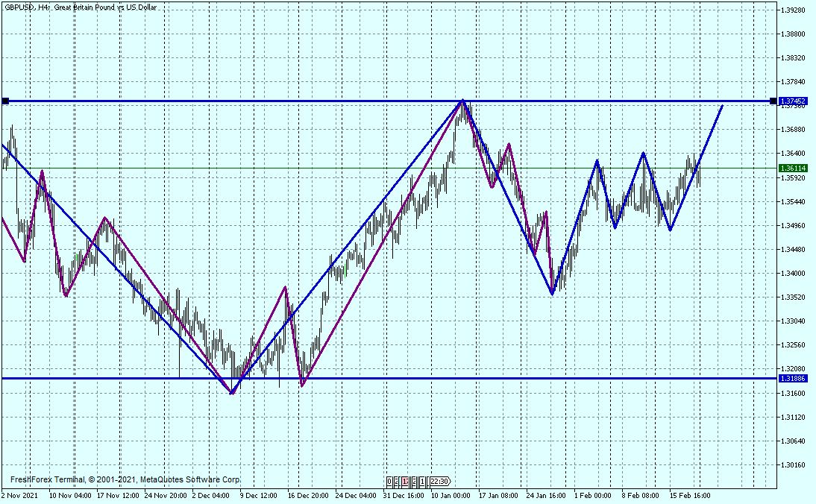Click the 1.34960 price scale value
The image size is (816, 504).
pyautogui.click(x=794, y=225)
